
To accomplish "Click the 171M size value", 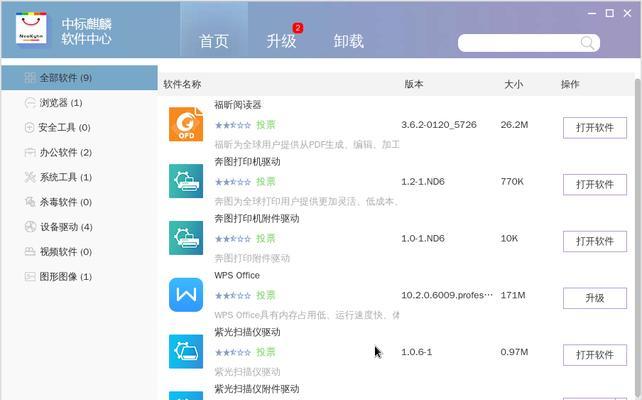I will click(513, 295).
